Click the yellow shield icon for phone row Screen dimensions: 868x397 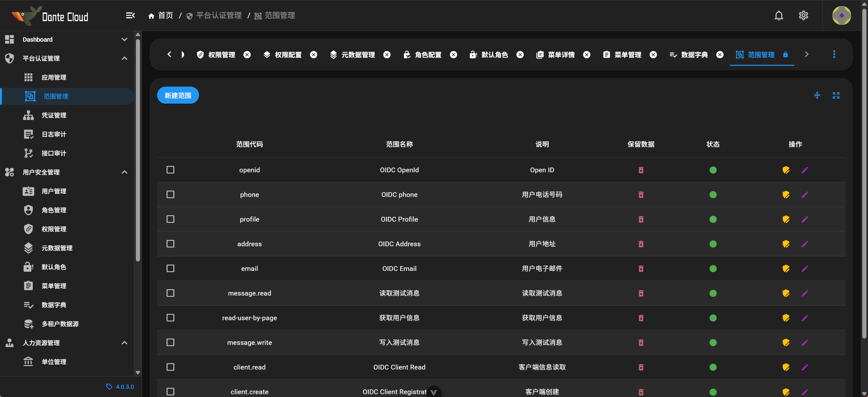[786, 194]
